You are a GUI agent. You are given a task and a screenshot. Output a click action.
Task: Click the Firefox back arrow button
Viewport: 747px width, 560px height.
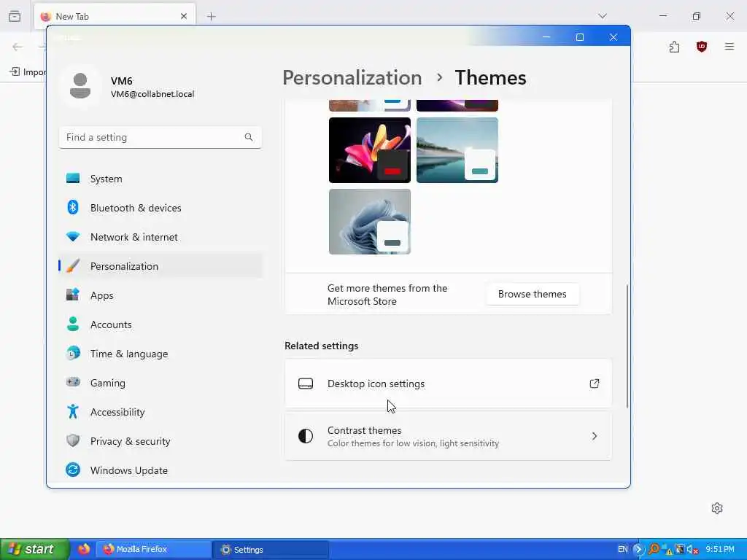pyautogui.click(x=18, y=47)
